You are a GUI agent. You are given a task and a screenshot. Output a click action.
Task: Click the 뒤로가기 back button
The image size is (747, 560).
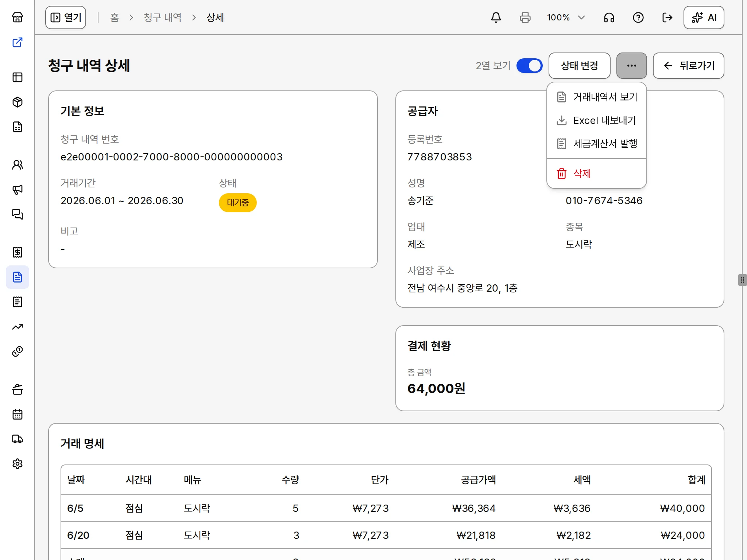coord(689,66)
